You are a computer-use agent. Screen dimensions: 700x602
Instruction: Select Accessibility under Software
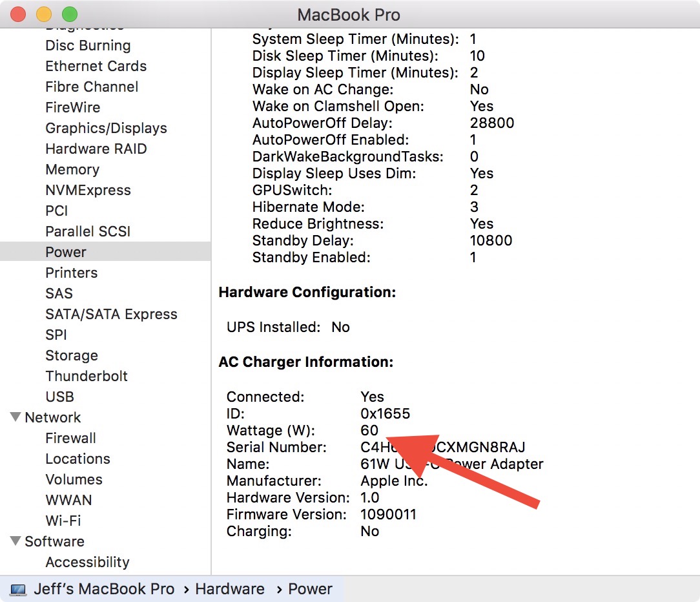[x=87, y=562]
